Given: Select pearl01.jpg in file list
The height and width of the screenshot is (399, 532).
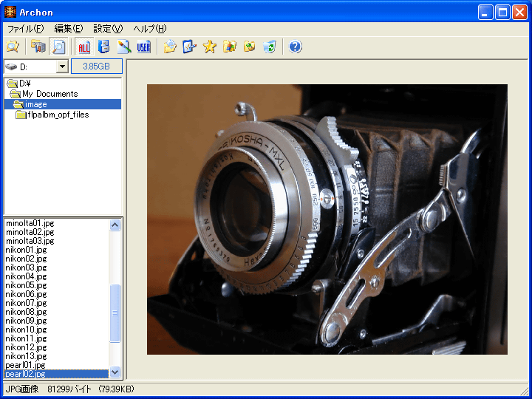Looking at the screenshot, I should click(25, 365).
